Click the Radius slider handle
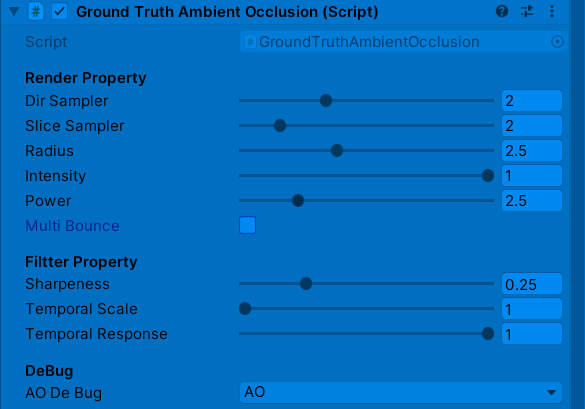The height and width of the screenshot is (409, 585). [x=337, y=151]
